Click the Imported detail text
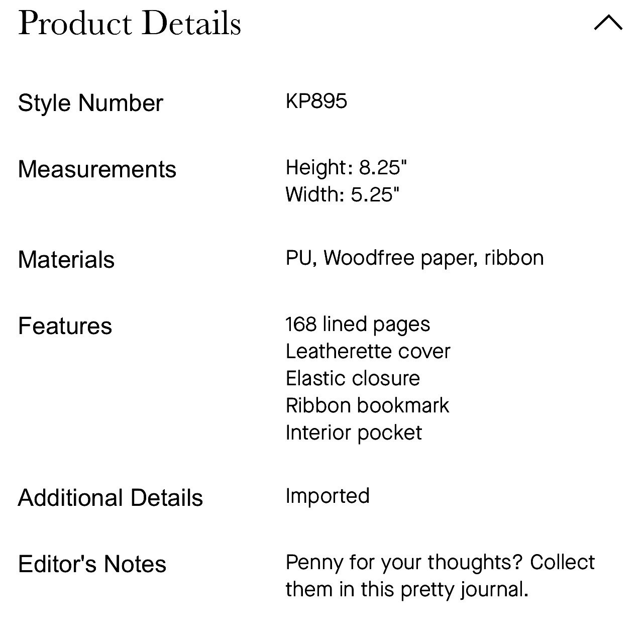This screenshot has height=644, width=644. pyautogui.click(x=328, y=496)
